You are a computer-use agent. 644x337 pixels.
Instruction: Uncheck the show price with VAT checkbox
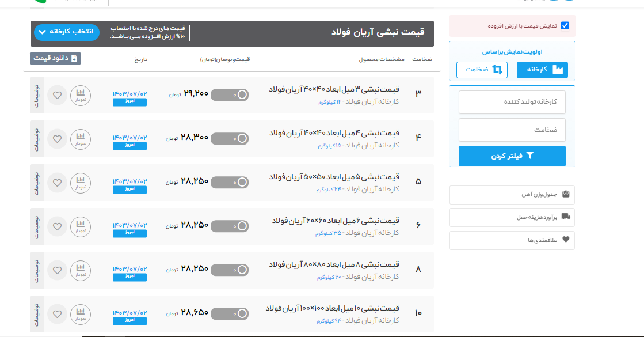(x=565, y=26)
